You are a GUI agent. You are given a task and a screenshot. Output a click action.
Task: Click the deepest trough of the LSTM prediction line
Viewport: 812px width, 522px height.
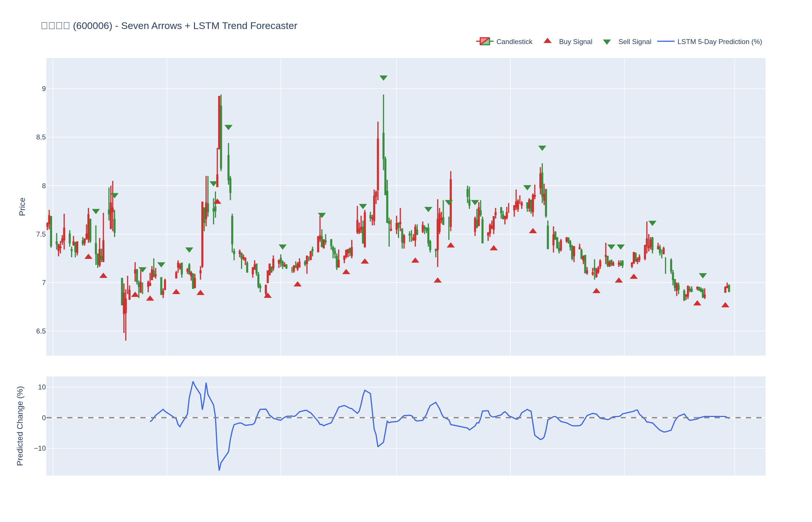(219, 470)
